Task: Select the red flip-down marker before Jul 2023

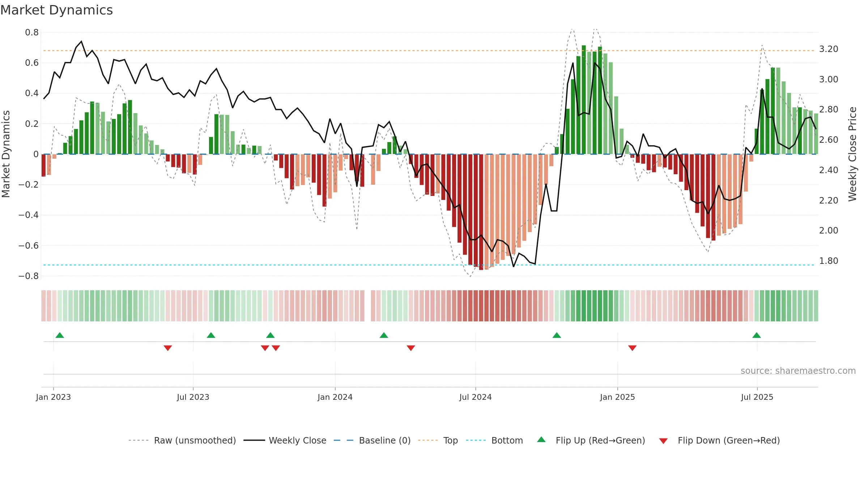Action: tap(168, 348)
